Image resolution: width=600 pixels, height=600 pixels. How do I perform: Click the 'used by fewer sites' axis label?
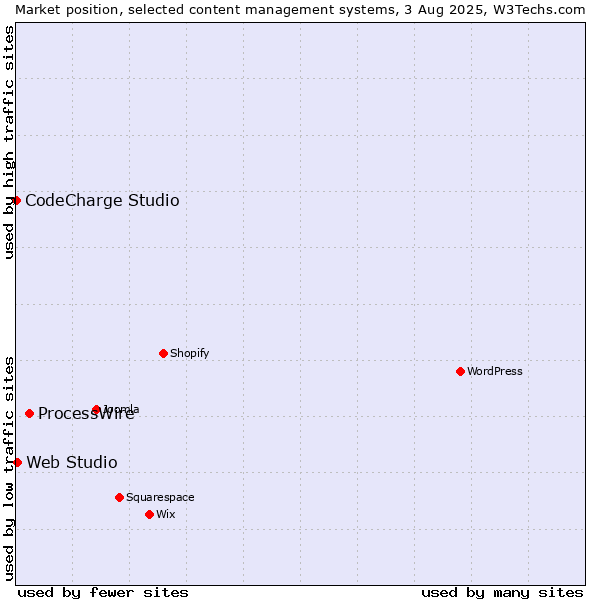103,593
